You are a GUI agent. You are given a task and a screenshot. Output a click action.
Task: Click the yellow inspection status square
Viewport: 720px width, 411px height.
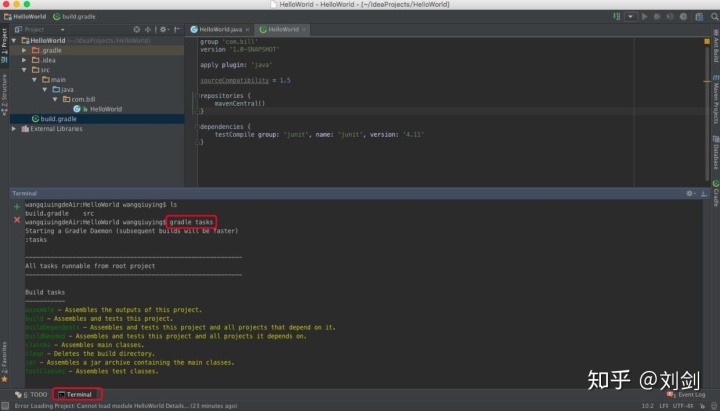(x=707, y=41)
